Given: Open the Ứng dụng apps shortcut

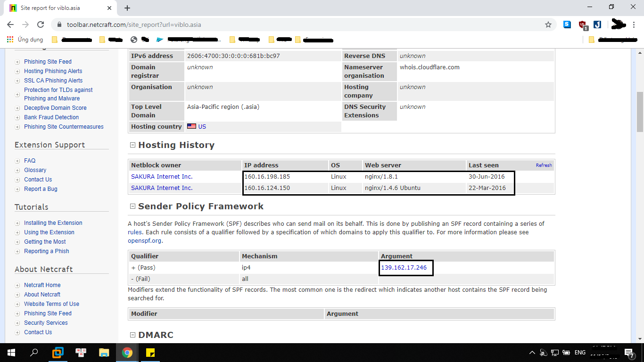Looking at the screenshot, I should [25, 40].
